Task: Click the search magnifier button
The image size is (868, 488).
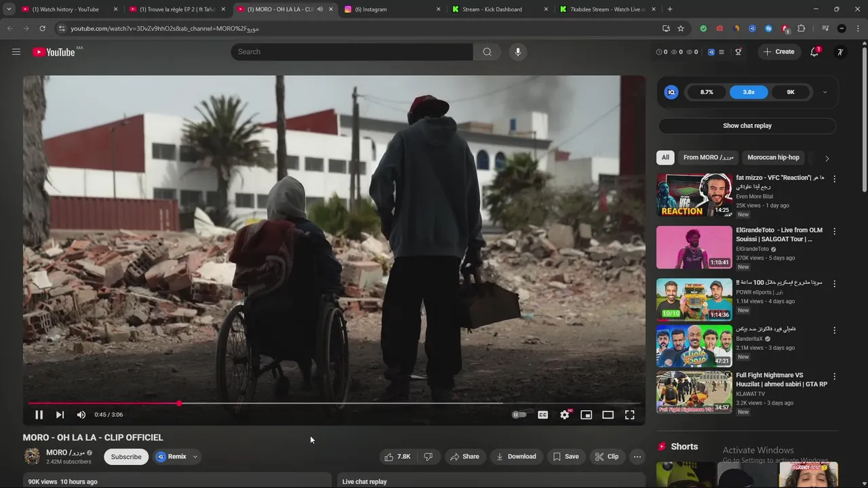Action: tap(487, 52)
